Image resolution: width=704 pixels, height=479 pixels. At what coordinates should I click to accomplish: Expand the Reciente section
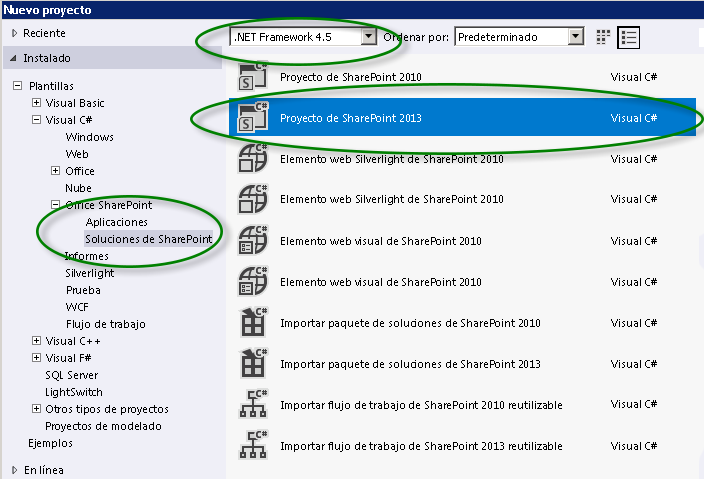pos(14,33)
